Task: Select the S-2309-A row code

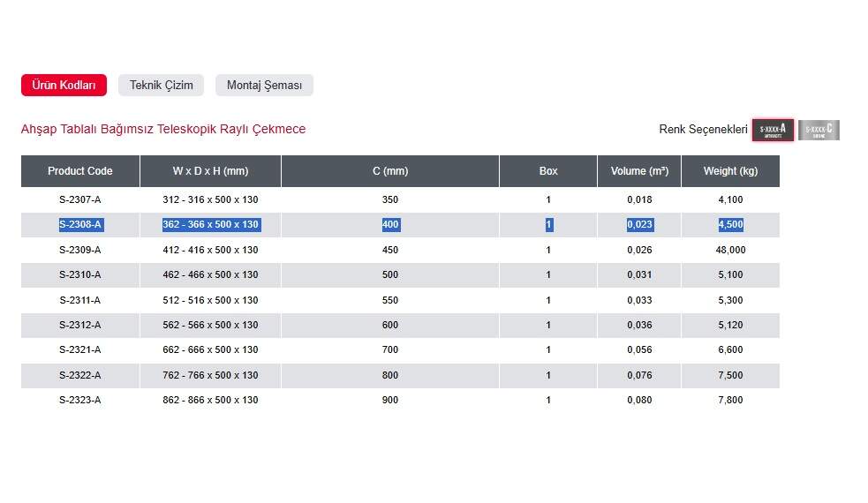Action: 80,251
